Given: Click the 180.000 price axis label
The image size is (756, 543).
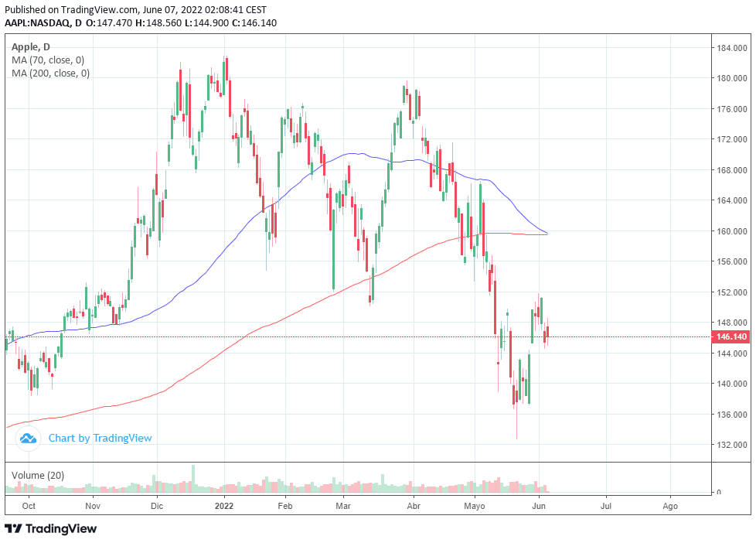Looking at the screenshot, I should tap(732, 78).
